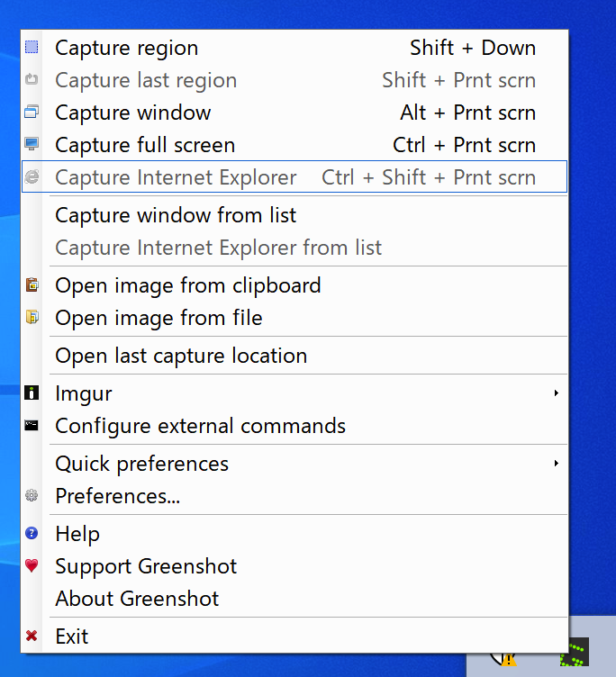Click the Preferences gear icon
Viewport: 616px width, 677px height.
(x=32, y=496)
